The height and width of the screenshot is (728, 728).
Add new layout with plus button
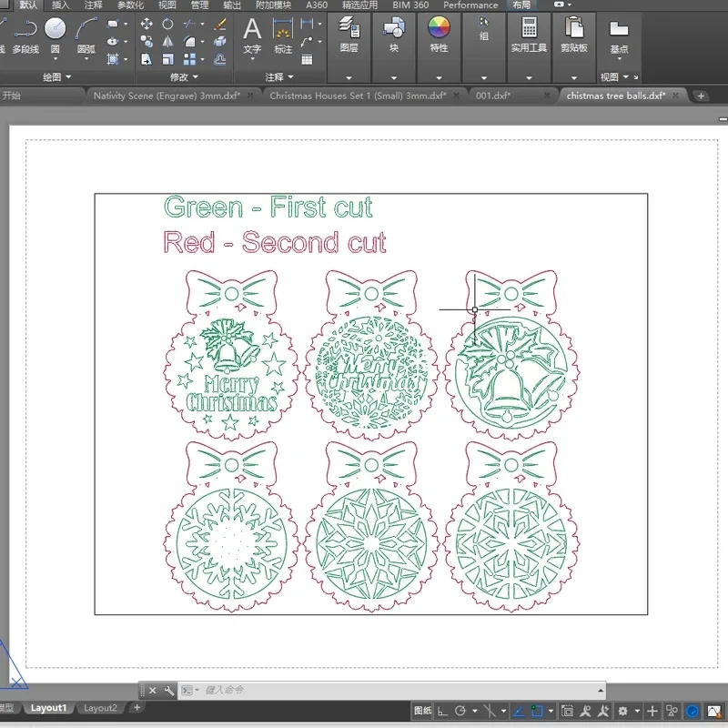coord(137,707)
